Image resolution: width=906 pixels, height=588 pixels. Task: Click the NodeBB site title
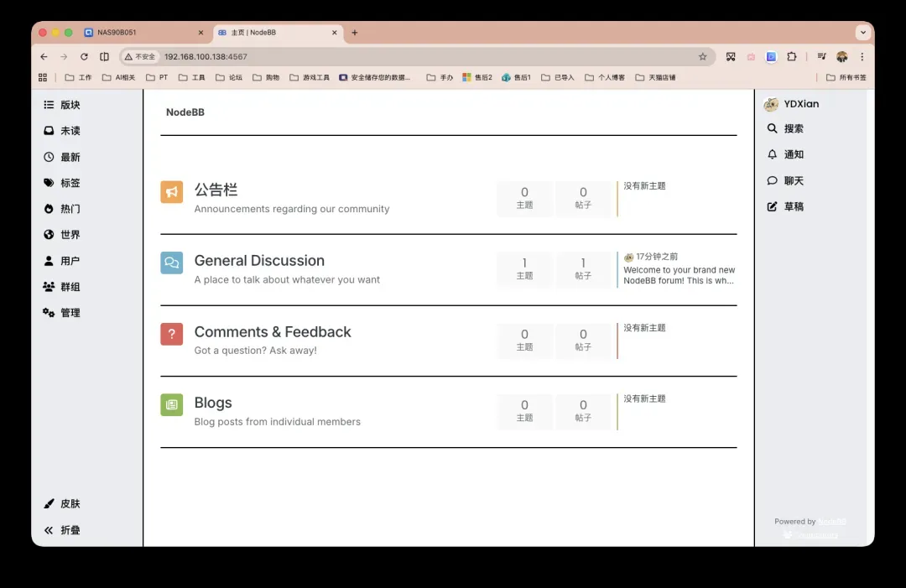click(185, 112)
